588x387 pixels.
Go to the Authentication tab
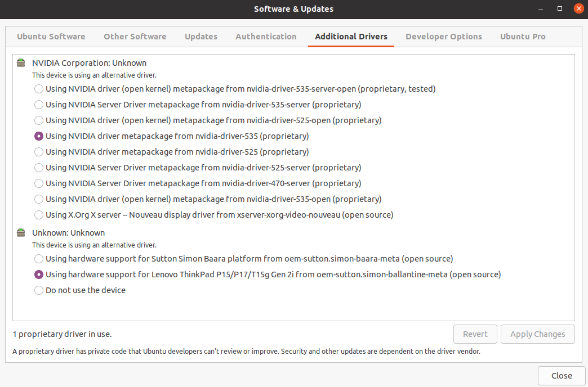(x=266, y=37)
